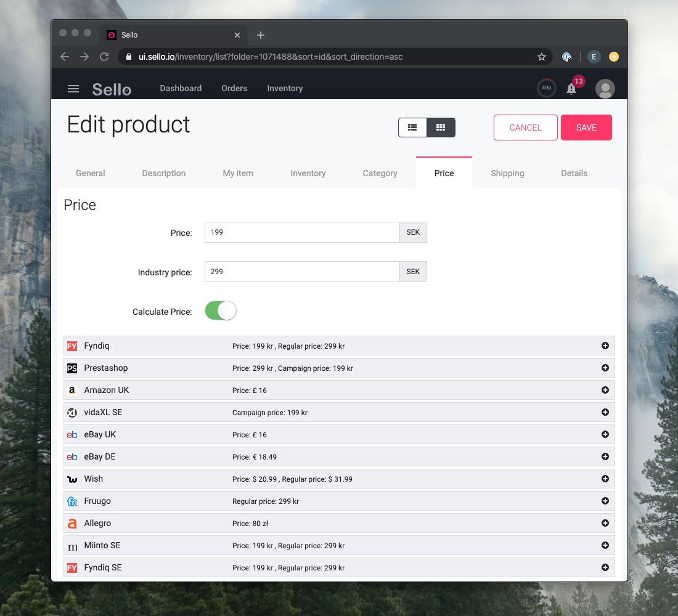The image size is (678, 616).
Task: Bookmark this page with the star icon
Action: 542,57
